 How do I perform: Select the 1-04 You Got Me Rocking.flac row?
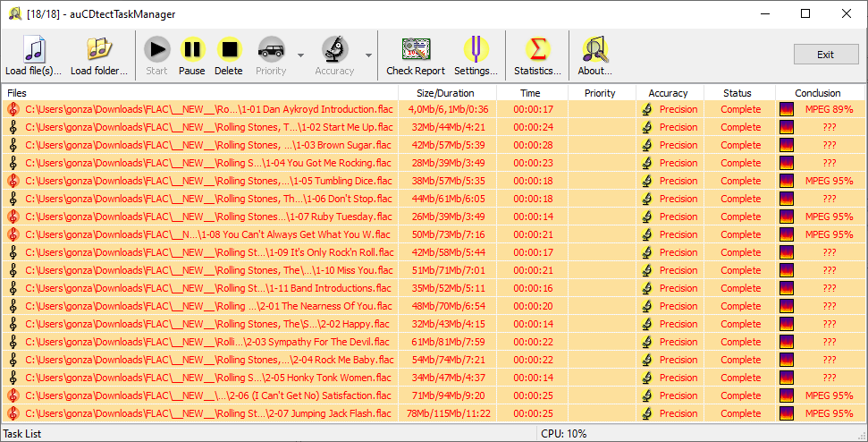click(x=434, y=163)
